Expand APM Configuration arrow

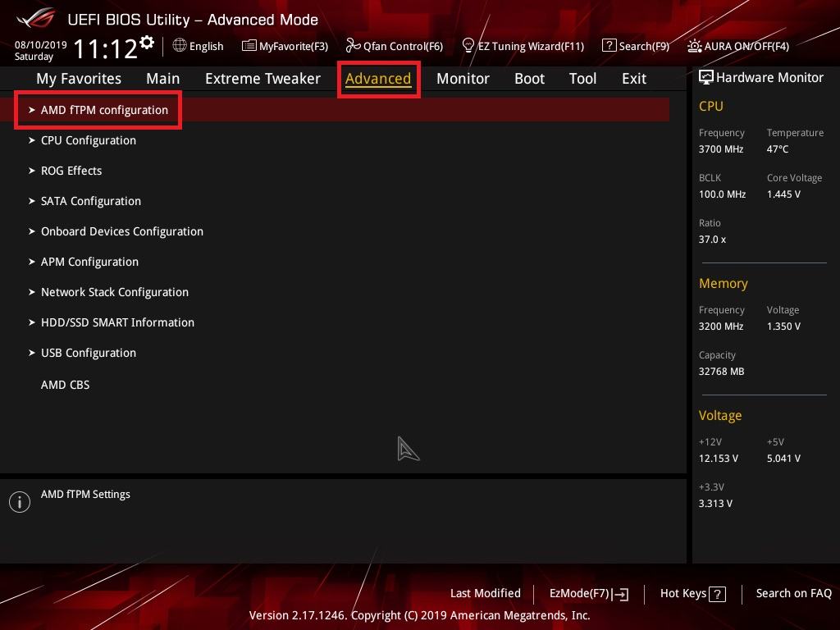click(32, 262)
